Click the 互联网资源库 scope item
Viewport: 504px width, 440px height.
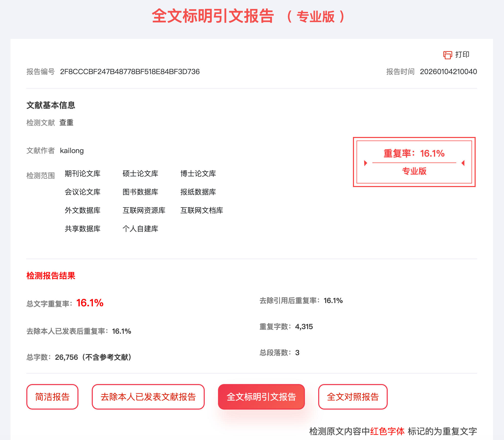point(144,210)
